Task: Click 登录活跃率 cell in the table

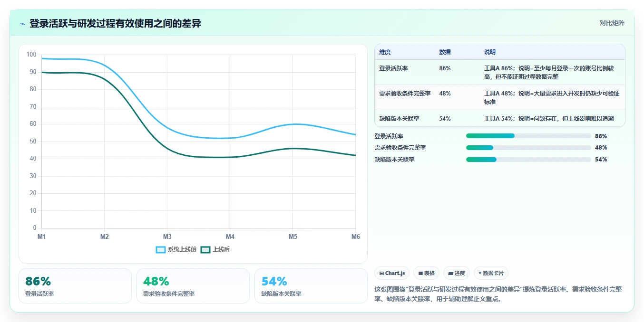Action: pos(393,68)
